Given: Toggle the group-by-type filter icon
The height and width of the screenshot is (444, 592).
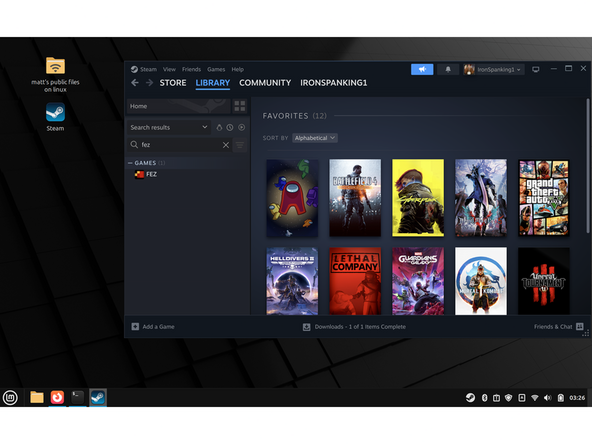Looking at the screenshot, I should click(x=219, y=128).
